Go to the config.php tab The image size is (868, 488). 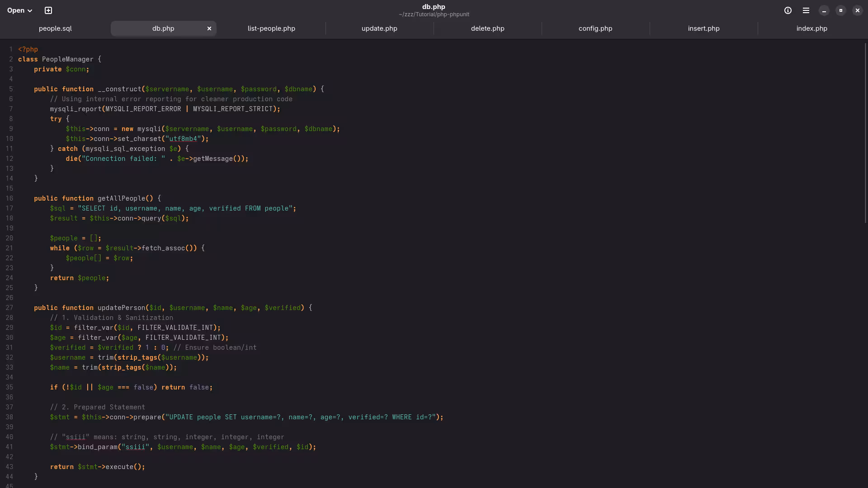click(595, 28)
